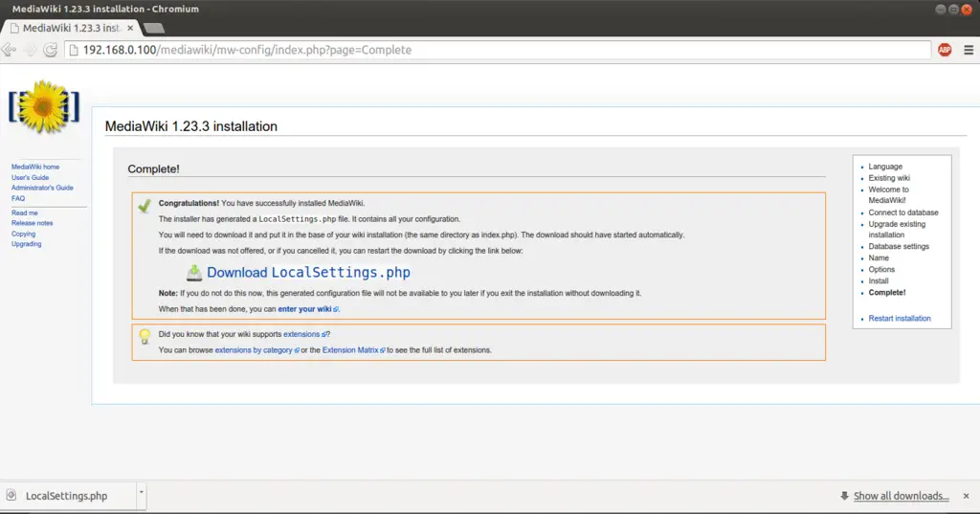This screenshot has width=980, height=514.
Task: Click the Existing wiki step
Action: [x=889, y=178]
